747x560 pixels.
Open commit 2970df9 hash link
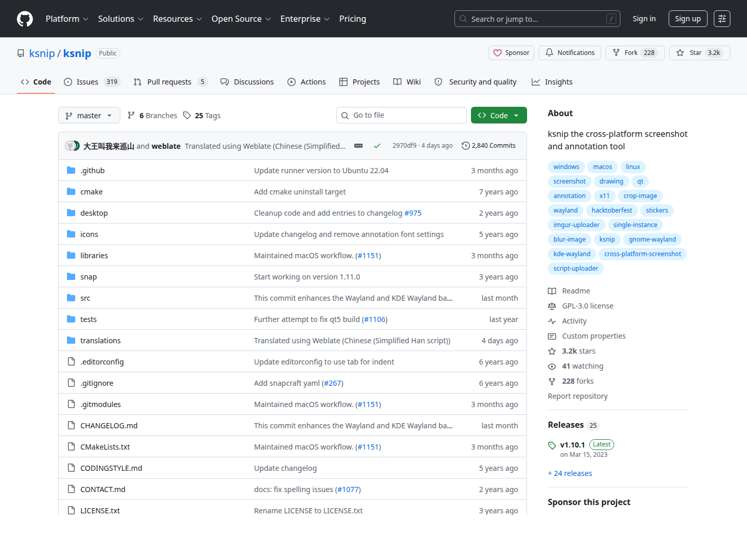pyautogui.click(x=405, y=146)
